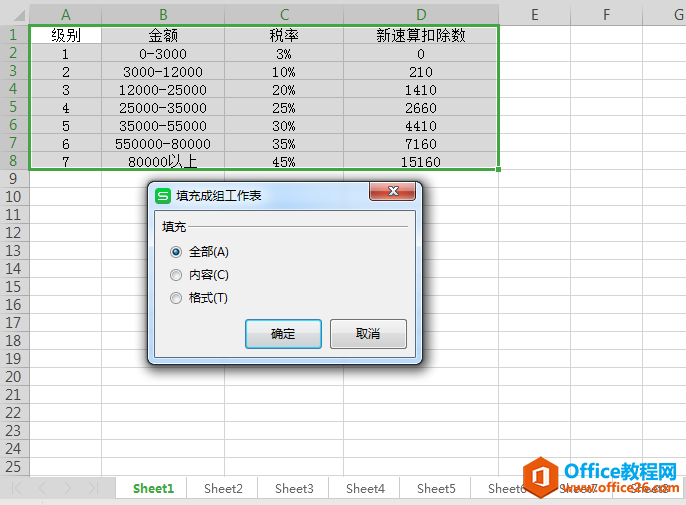Click the cell with value 4410
The height and width of the screenshot is (505, 686).
(421, 126)
